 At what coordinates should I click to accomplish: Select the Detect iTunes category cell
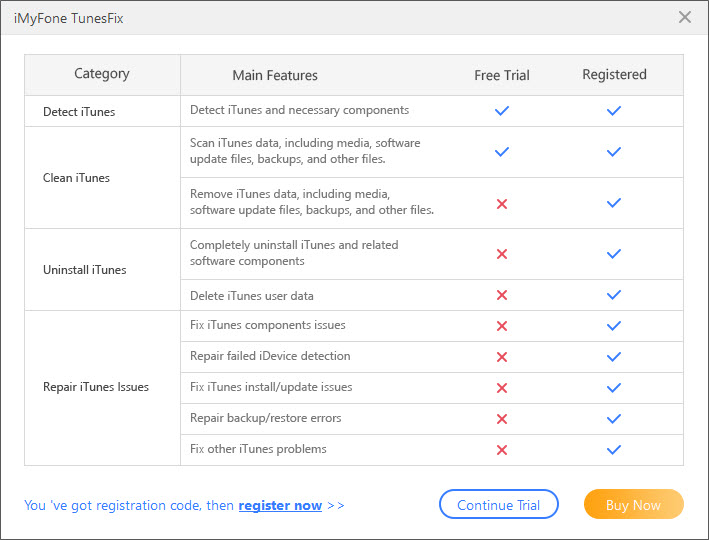pos(103,111)
